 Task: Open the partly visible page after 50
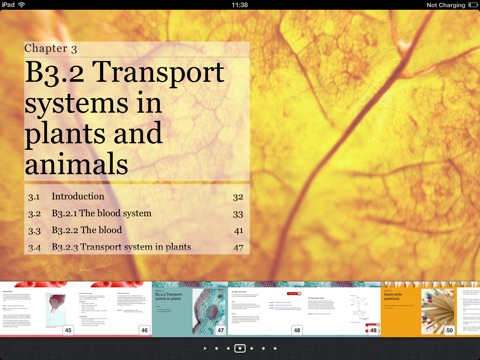point(468,309)
